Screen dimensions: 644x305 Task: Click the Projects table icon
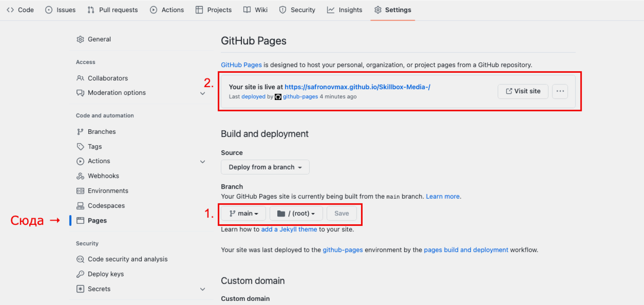199,10
